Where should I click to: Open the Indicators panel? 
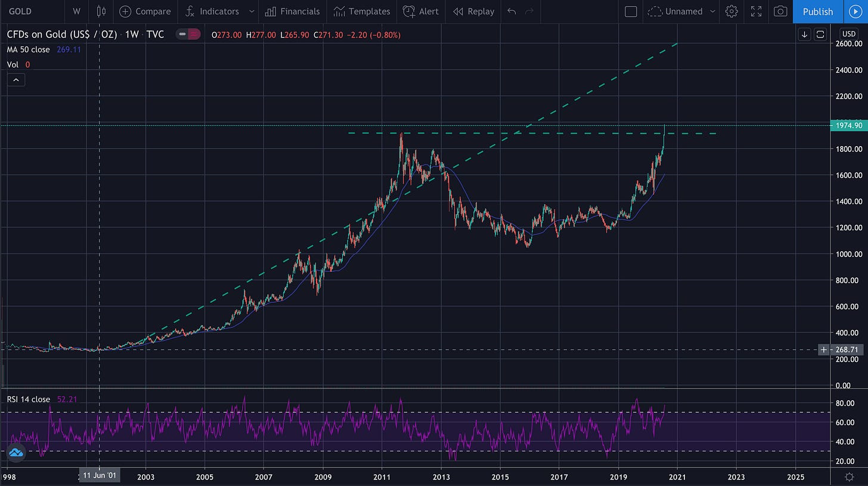tap(212, 11)
